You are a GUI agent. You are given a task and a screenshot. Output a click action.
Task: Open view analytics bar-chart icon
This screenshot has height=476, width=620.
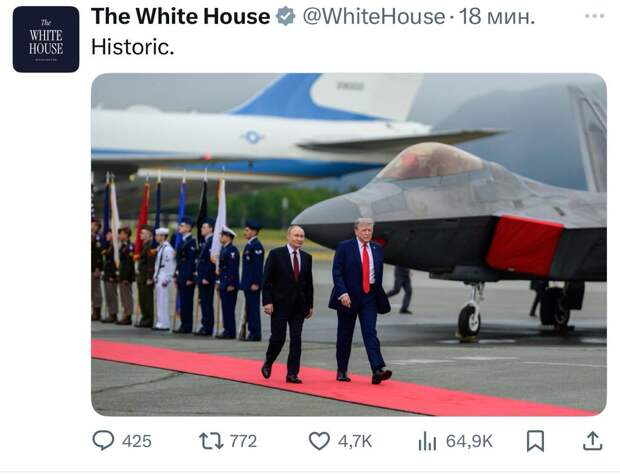pos(427,441)
